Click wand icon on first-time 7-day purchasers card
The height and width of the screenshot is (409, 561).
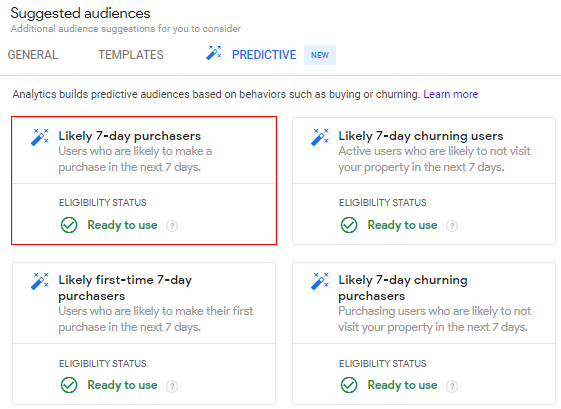coord(40,281)
